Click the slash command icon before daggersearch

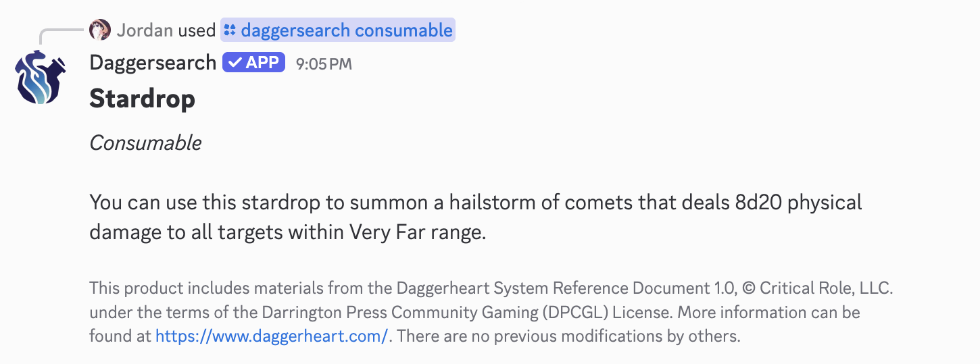coord(230,30)
